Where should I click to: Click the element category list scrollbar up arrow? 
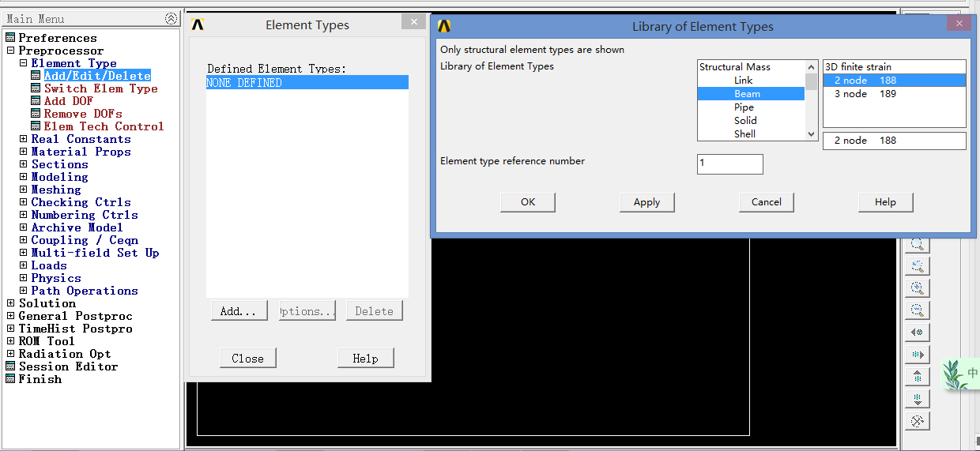click(x=811, y=67)
